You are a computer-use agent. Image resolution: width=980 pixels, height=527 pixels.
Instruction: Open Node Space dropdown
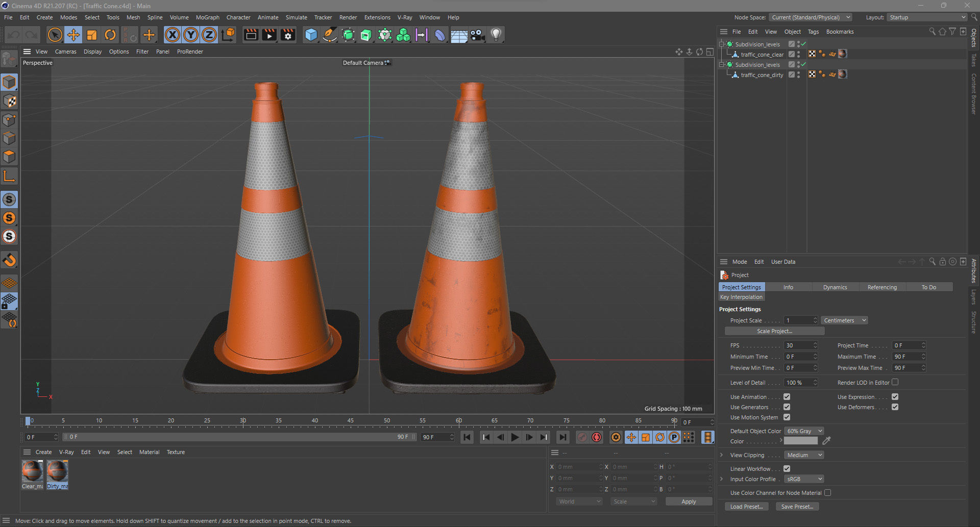[811, 17]
